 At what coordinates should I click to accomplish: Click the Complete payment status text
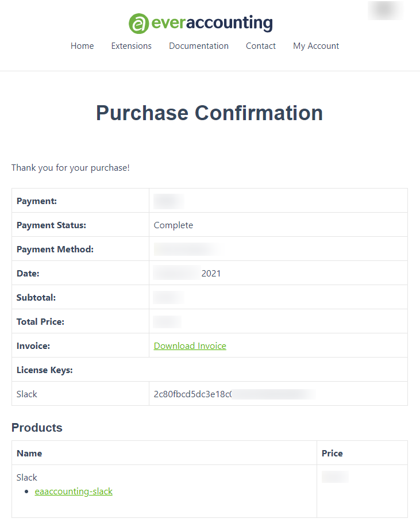pos(174,225)
